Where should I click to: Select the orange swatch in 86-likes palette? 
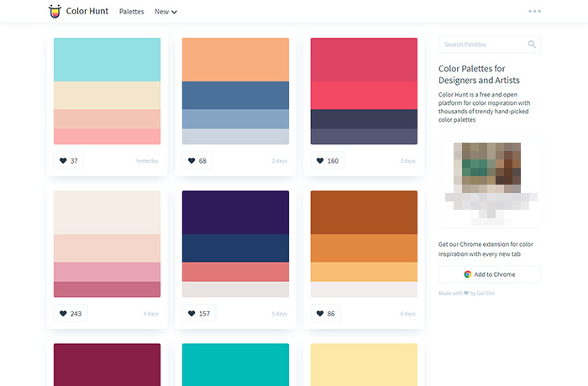tap(364, 248)
